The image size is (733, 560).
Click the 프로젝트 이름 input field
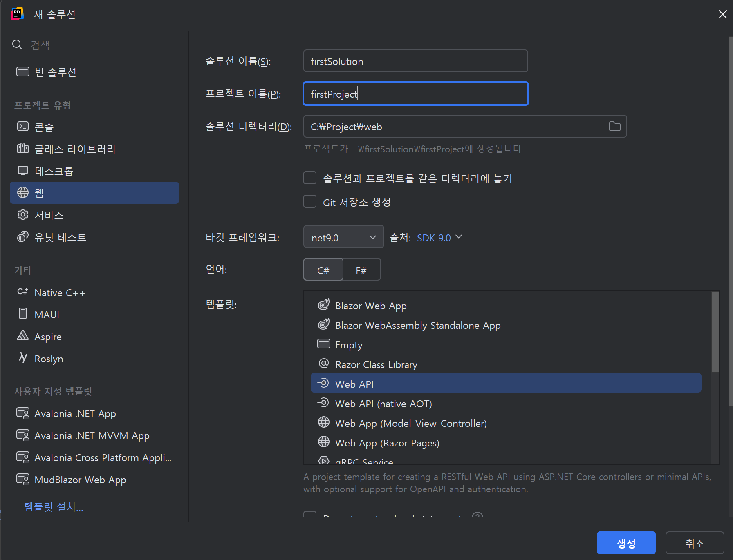415,94
